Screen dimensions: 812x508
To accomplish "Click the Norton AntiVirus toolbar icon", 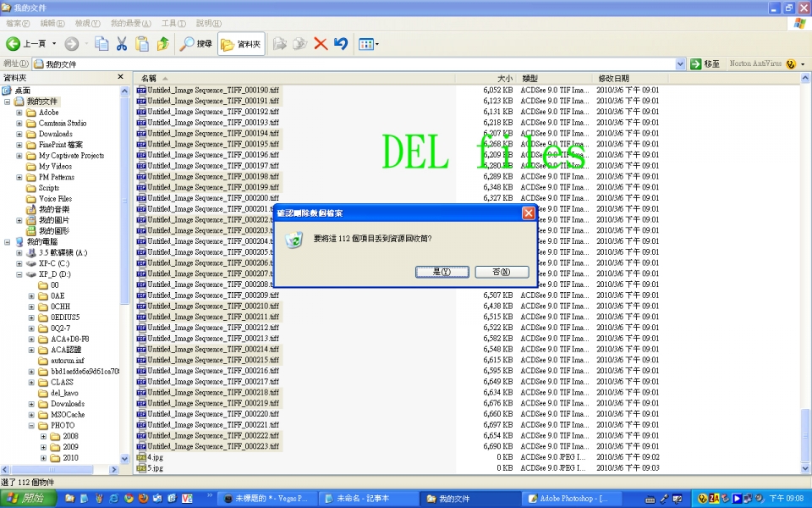I will click(790, 63).
